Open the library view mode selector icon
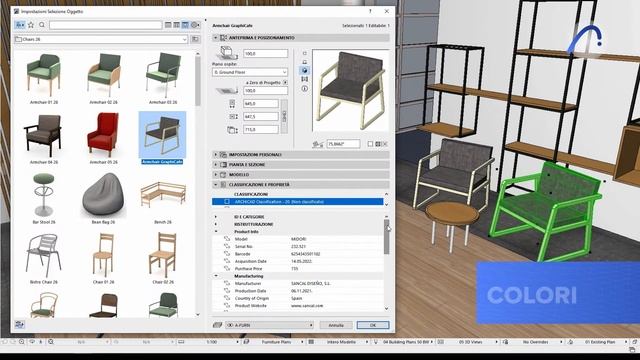Image resolution: width=640 pixels, height=360 pixels. (x=20, y=25)
